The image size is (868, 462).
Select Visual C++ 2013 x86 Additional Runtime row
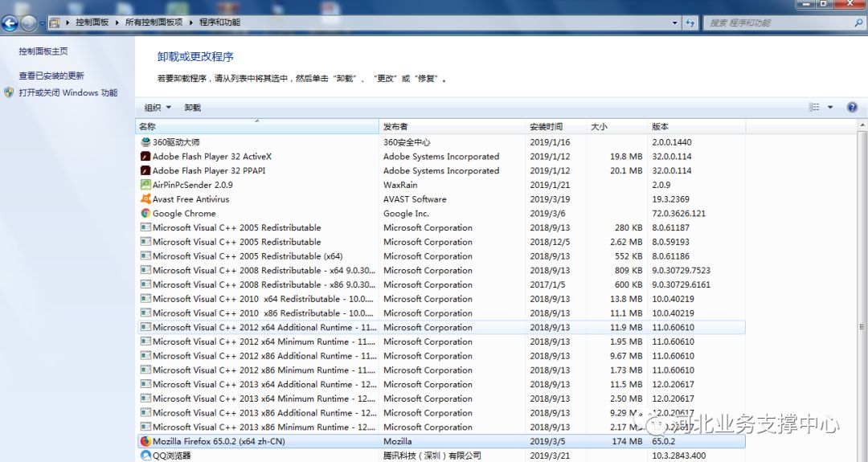[441, 413]
